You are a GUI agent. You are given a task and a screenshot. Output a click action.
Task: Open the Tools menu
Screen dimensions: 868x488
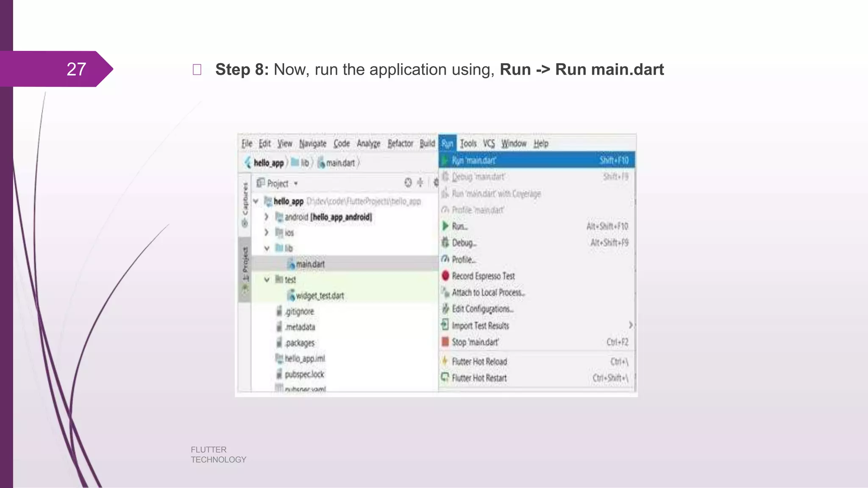(468, 144)
